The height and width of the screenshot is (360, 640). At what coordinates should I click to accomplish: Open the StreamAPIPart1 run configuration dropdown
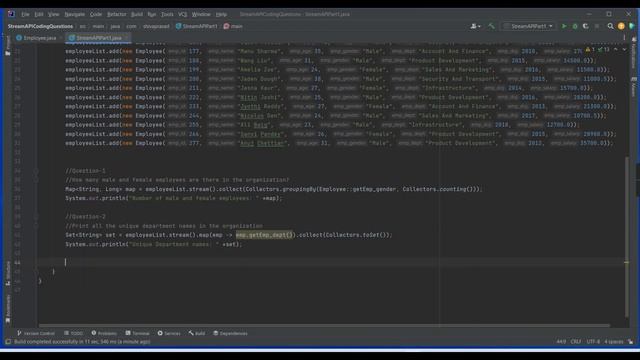[528, 26]
